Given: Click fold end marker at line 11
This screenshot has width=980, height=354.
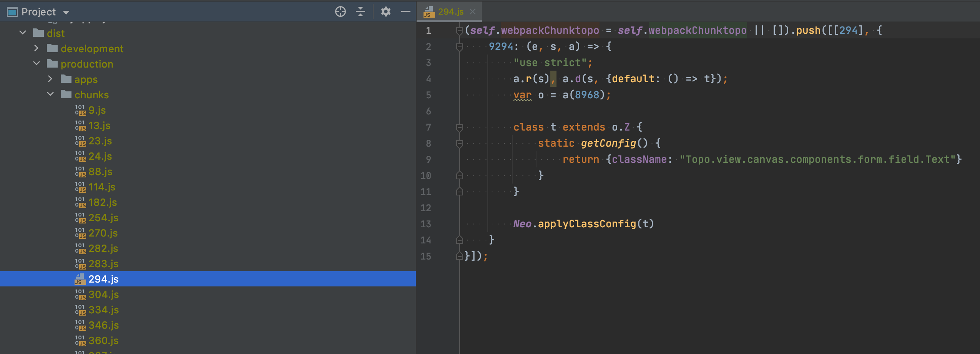Looking at the screenshot, I should coord(459,192).
